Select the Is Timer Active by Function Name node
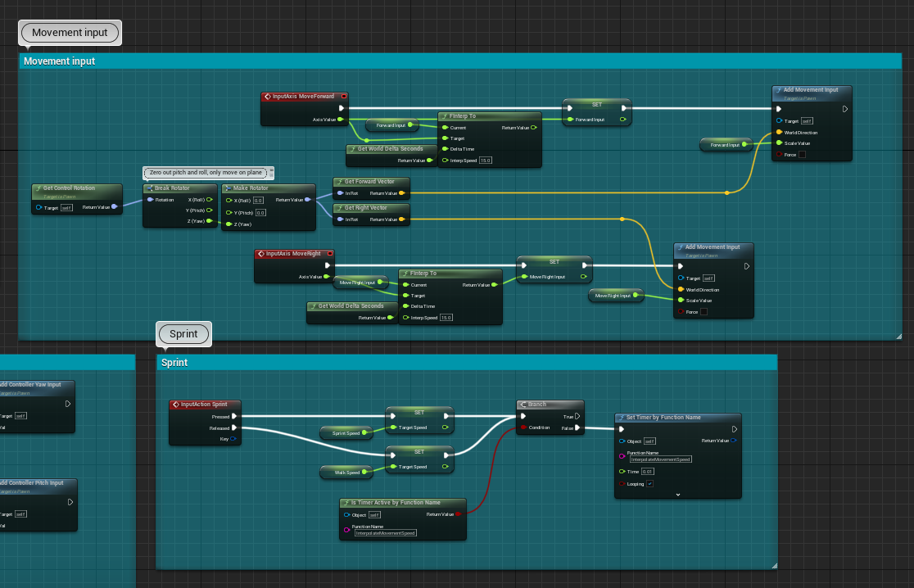Viewport: 914px width, 588px height. click(403, 518)
